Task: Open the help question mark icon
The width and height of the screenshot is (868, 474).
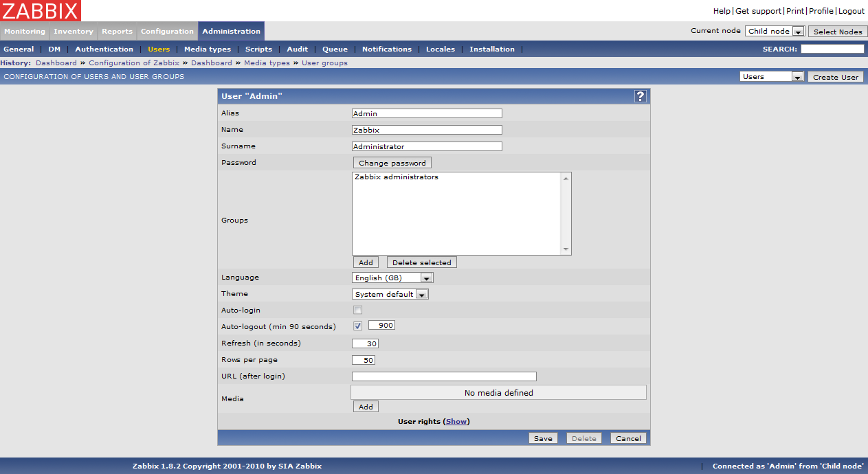Action: pyautogui.click(x=640, y=96)
